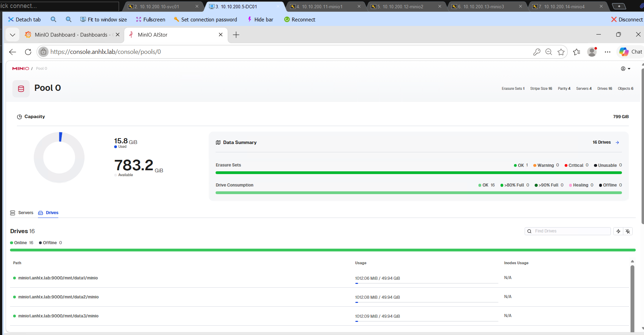Click the drives online status bar
This screenshot has width=644, height=335.
pos(323,250)
